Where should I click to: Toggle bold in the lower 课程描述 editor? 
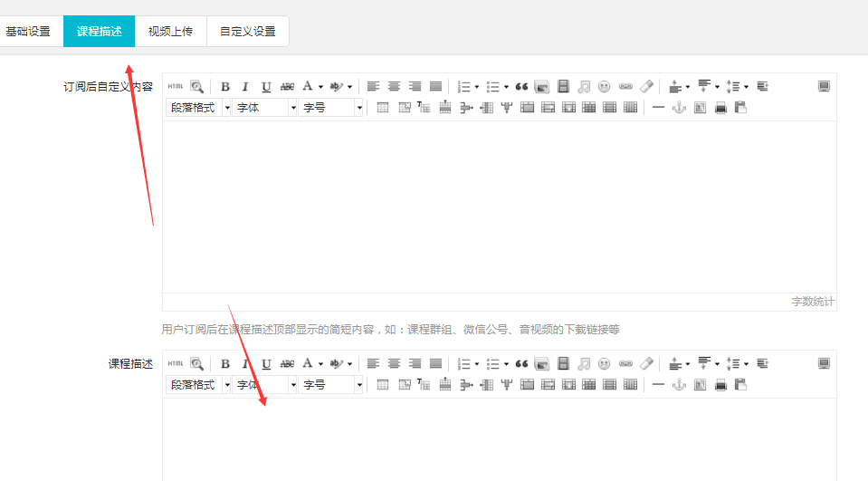(x=224, y=363)
